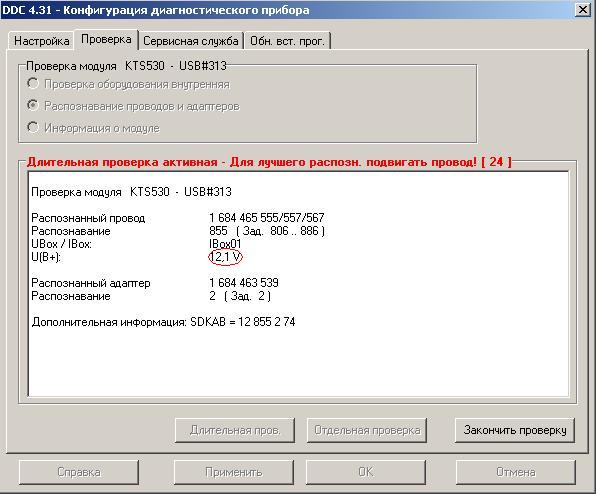
Task: Click the red Длительная проверка активная heading
Action: pos(269,162)
